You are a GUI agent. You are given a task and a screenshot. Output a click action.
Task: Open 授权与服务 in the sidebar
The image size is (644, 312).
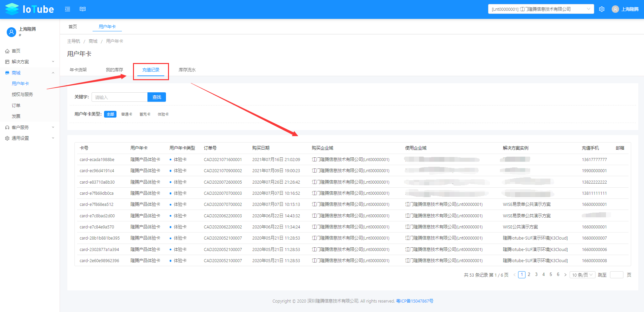22,94
